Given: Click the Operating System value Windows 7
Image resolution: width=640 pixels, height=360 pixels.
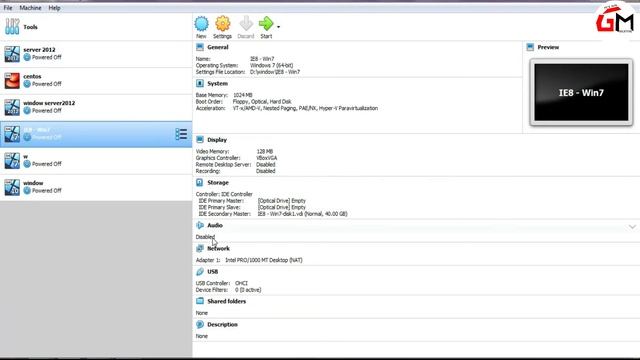Looking at the screenshot, I should (x=271, y=65).
